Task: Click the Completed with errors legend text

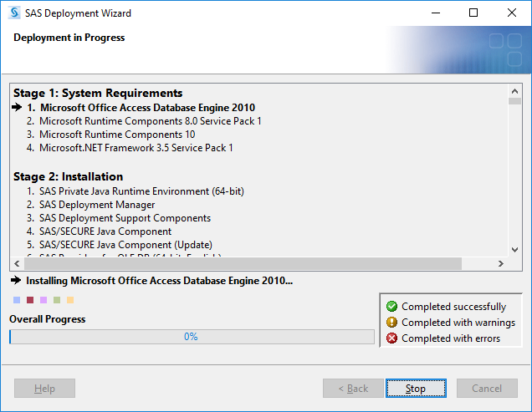Action: 451,338
